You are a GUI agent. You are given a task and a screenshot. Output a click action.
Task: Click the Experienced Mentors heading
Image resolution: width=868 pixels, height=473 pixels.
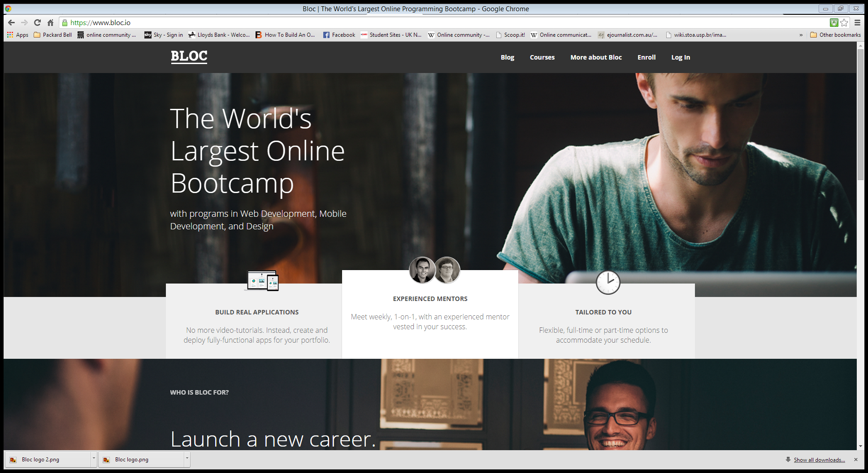click(x=430, y=299)
